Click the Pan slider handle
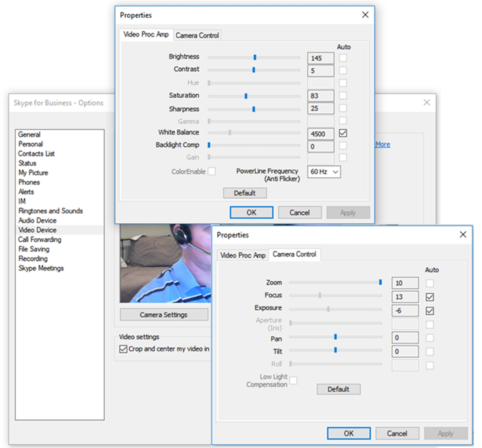 [x=335, y=337]
